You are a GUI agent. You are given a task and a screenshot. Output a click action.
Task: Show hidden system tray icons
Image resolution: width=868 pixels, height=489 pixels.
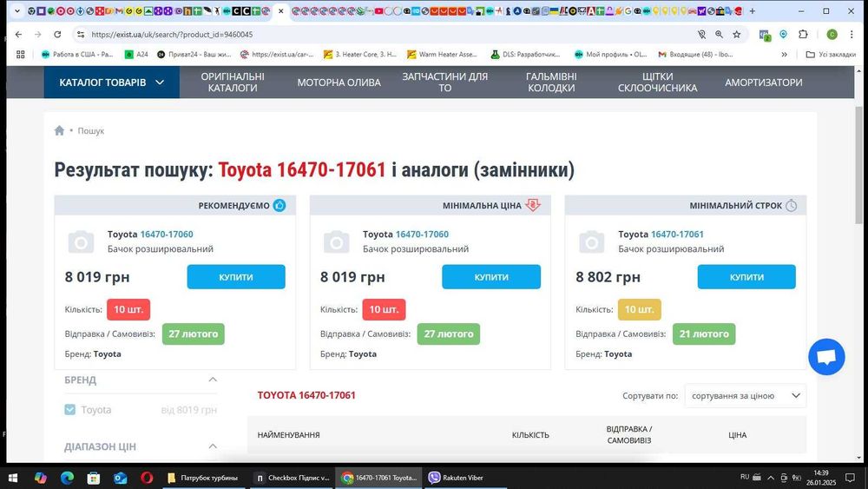(x=770, y=478)
